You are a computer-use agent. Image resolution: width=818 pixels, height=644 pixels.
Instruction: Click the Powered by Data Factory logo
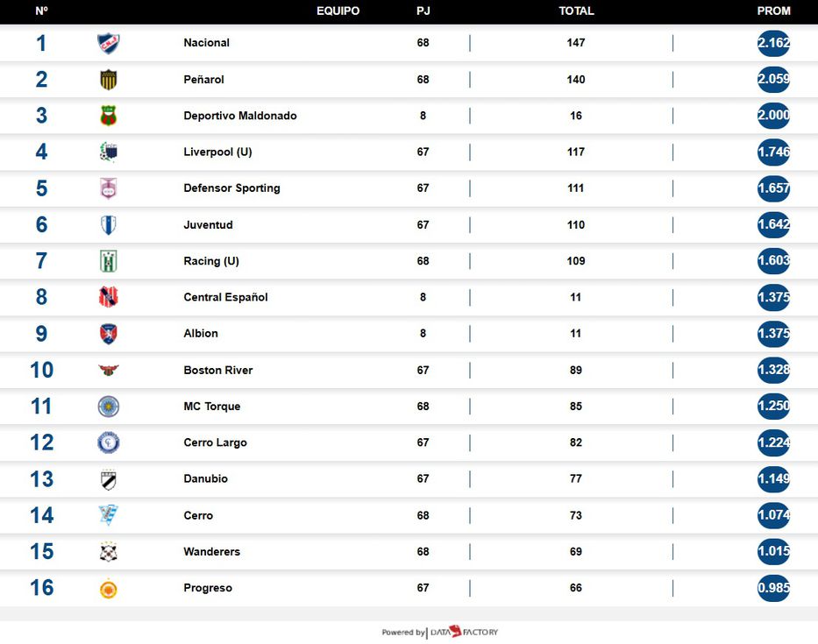[440, 632]
